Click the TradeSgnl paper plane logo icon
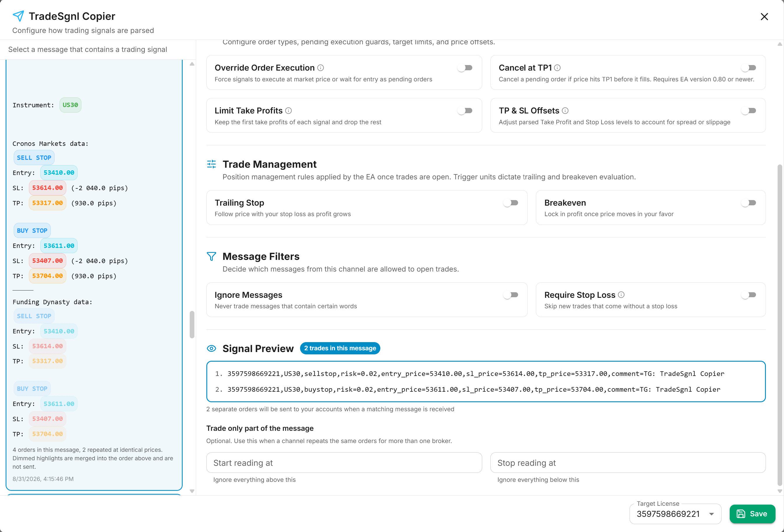 (18, 16)
